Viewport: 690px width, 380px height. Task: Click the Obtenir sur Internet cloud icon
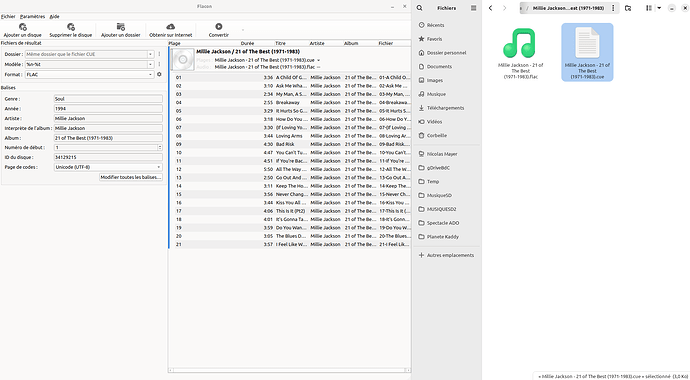[x=170, y=27]
